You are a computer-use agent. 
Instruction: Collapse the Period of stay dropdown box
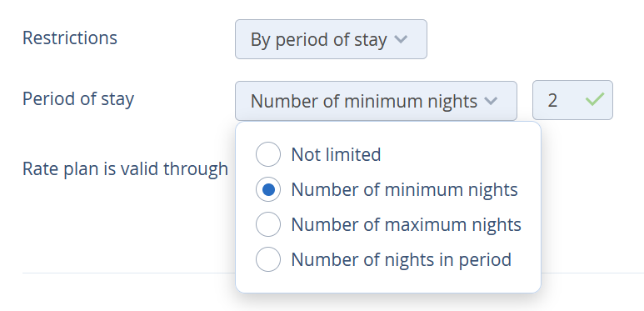(x=376, y=101)
